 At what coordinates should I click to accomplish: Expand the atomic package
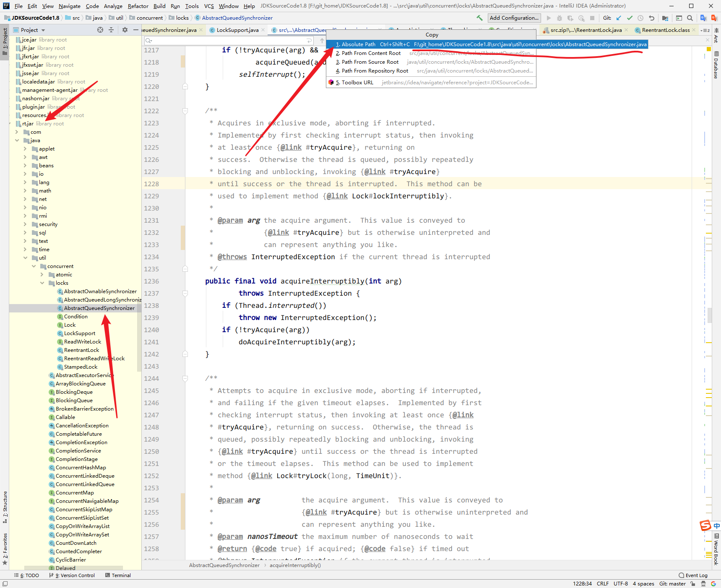42,275
